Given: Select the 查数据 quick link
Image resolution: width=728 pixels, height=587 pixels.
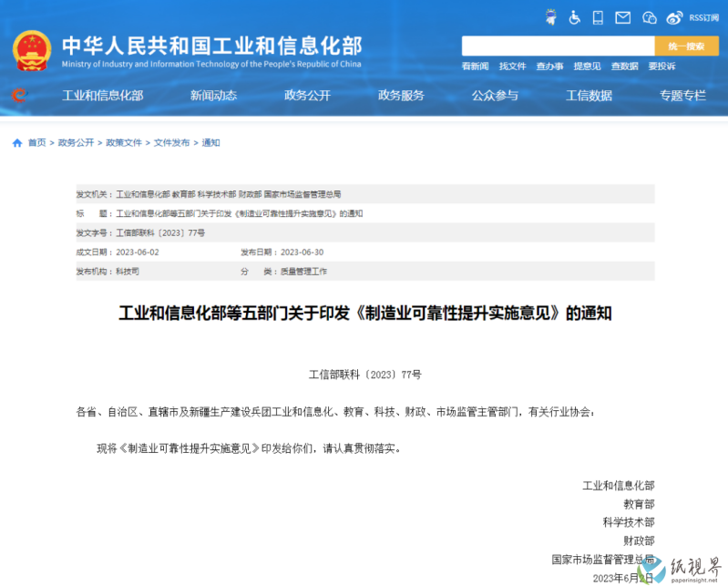Looking at the screenshot, I should point(624,66).
